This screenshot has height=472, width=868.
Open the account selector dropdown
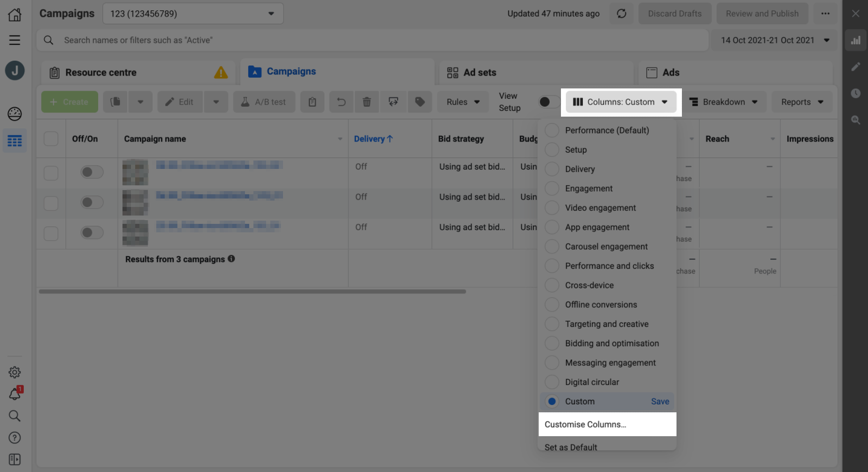click(x=193, y=14)
